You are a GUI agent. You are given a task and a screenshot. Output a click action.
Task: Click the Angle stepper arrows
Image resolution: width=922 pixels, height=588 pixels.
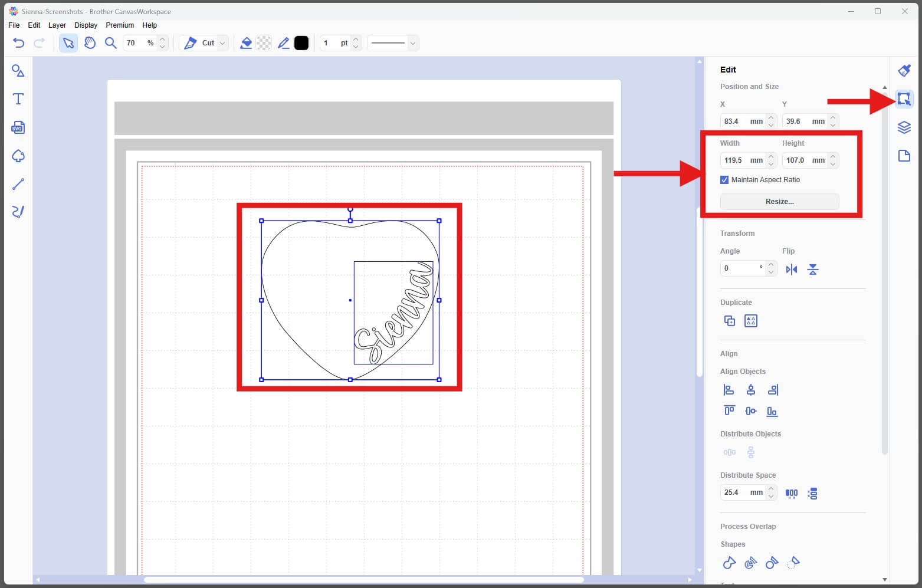click(771, 268)
